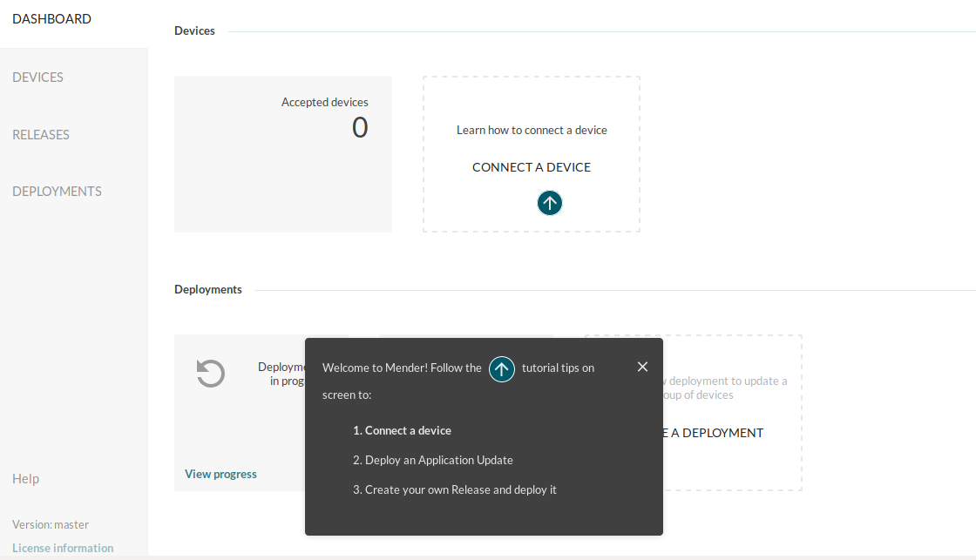Click the partially hidden A DEPLOYMENT button

[x=714, y=433]
